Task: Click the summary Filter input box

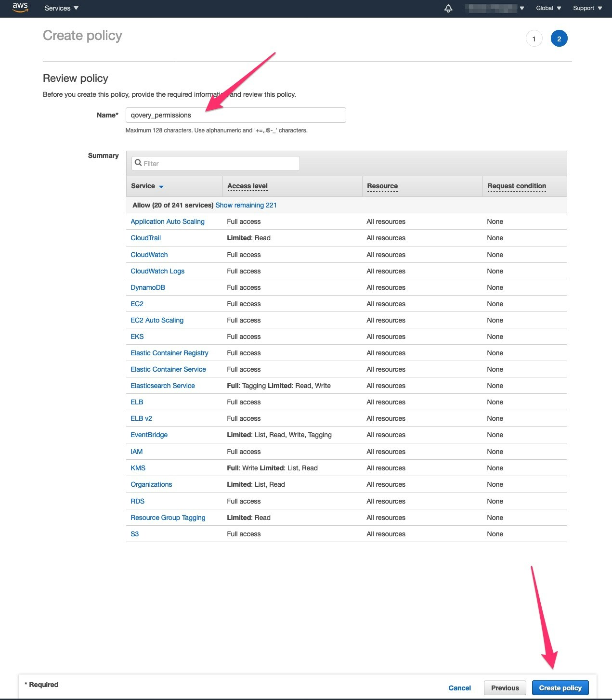Action: (x=215, y=163)
